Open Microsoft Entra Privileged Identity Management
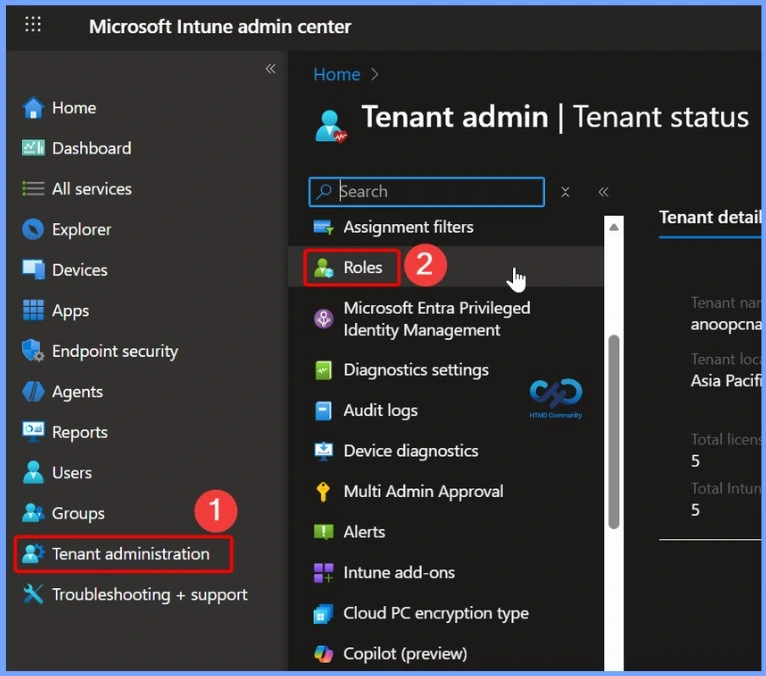The height and width of the screenshot is (676, 766). coord(437,319)
